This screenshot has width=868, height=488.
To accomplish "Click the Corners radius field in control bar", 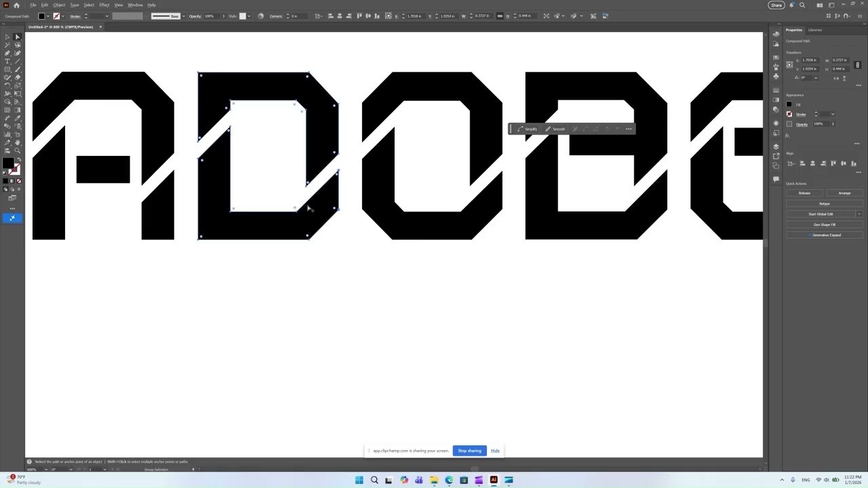I will pyautogui.click(x=298, y=16).
